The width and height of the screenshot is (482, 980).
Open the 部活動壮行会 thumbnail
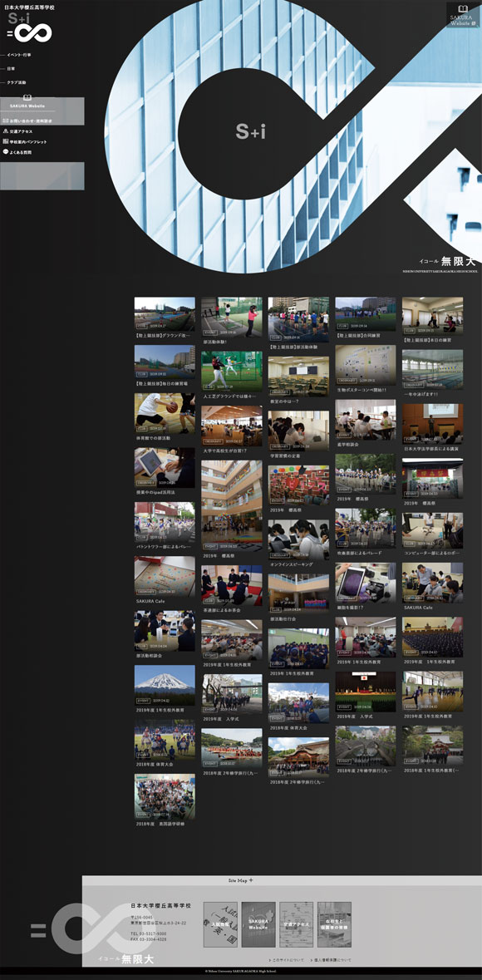298,593
